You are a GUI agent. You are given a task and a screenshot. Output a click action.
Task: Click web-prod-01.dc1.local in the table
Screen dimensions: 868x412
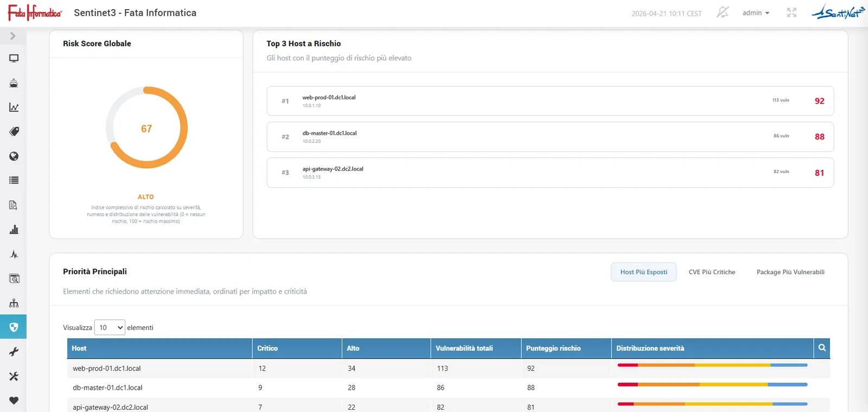(107, 368)
